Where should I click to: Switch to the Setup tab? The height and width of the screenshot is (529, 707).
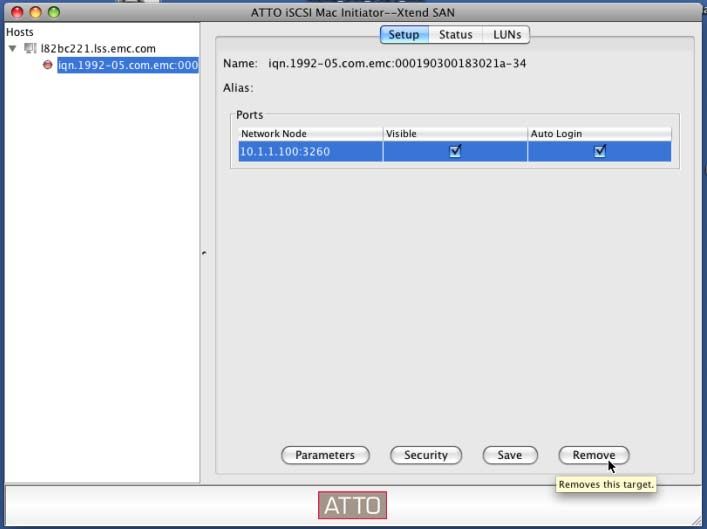coord(404,35)
